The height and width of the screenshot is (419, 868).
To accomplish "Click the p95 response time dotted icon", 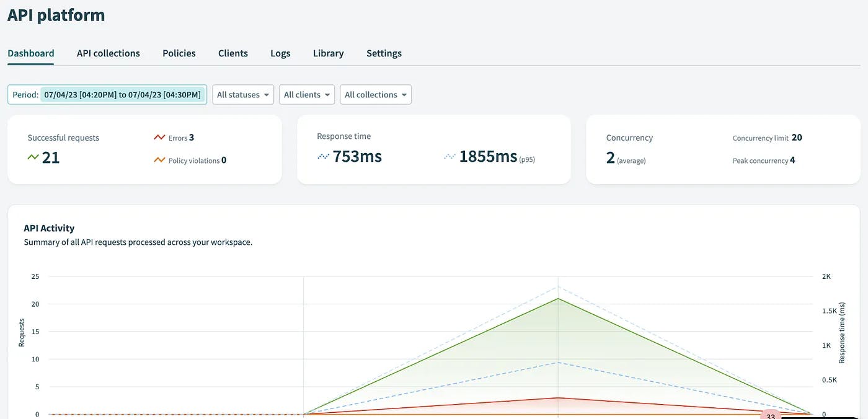I will (449, 157).
